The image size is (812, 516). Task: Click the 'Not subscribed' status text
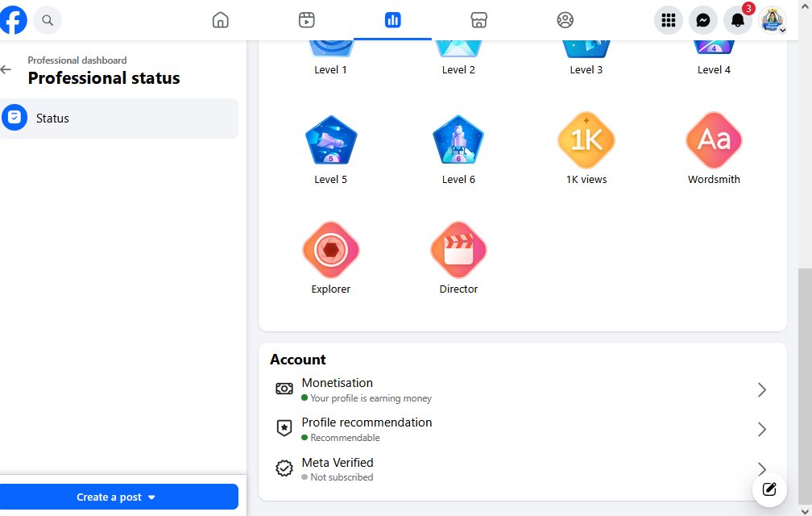(x=342, y=477)
